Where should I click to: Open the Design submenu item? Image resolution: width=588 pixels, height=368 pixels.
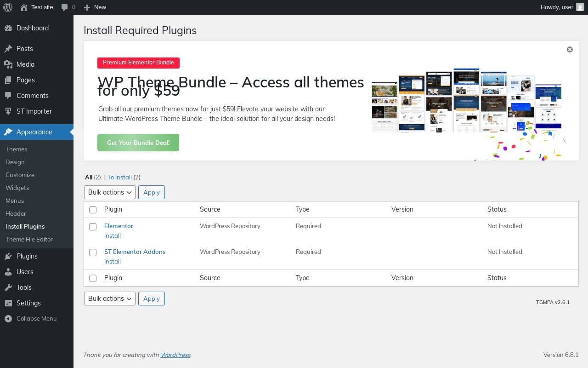(15, 162)
